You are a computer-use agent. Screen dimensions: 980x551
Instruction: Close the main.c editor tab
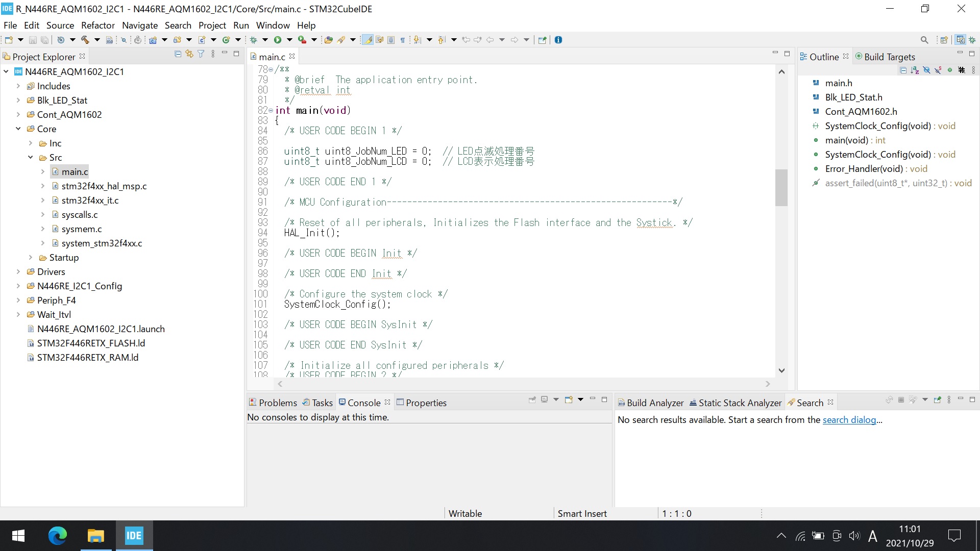[x=292, y=56]
